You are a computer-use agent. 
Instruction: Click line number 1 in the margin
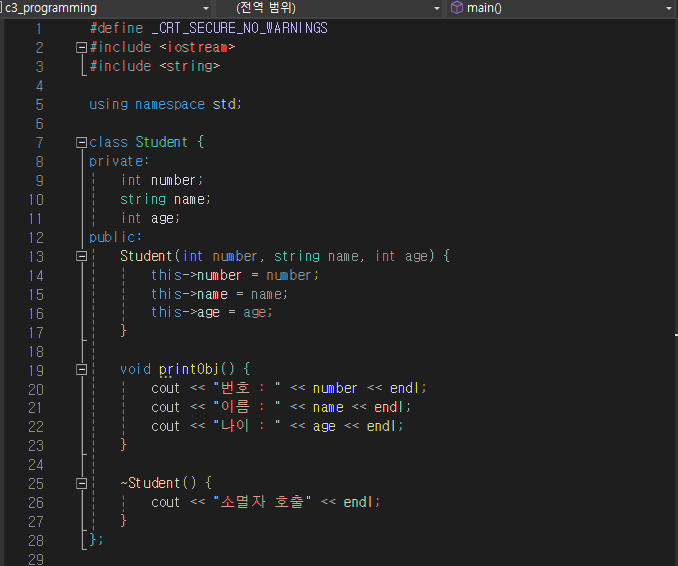(39, 29)
